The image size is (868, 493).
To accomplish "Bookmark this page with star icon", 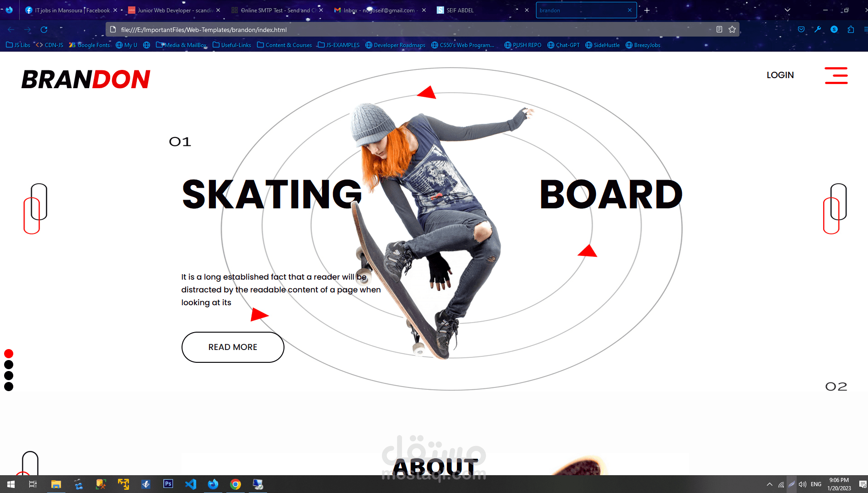I will 732,30.
